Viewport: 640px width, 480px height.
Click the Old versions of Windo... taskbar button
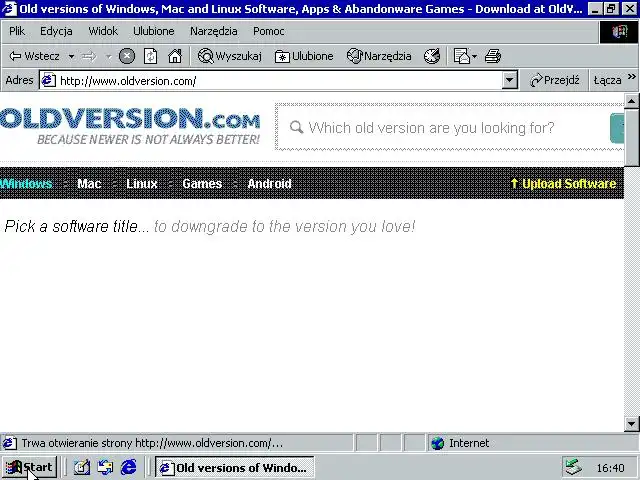pyautogui.click(x=234, y=467)
